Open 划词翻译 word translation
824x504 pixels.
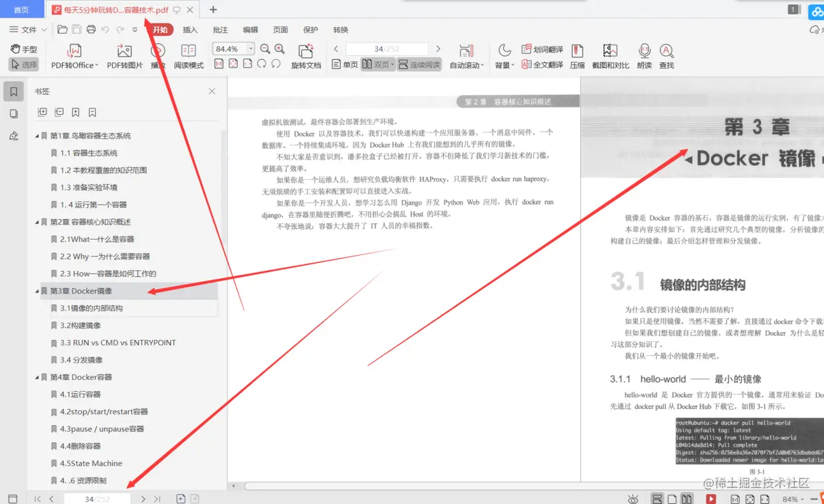(542, 49)
